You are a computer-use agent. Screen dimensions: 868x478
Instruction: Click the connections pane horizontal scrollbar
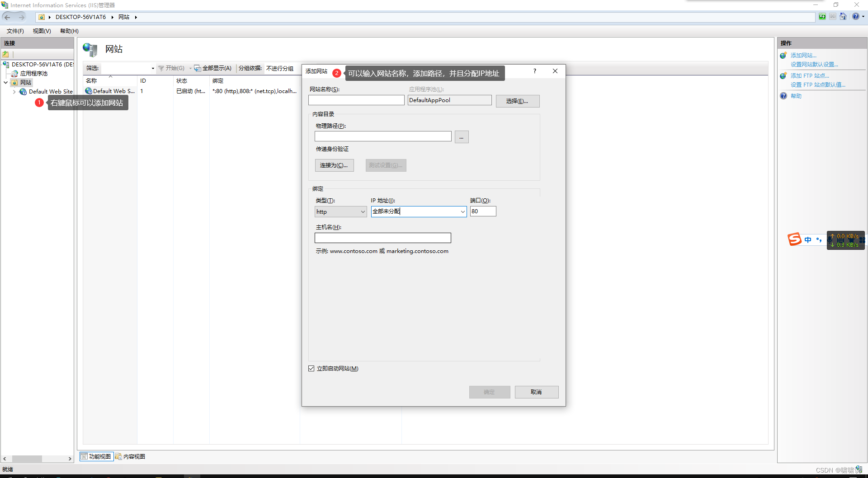[27, 459]
